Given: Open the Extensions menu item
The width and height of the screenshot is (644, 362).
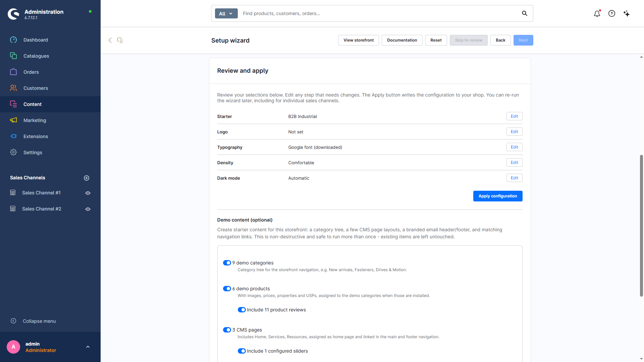Looking at the screenshot, I should point(50,136).
